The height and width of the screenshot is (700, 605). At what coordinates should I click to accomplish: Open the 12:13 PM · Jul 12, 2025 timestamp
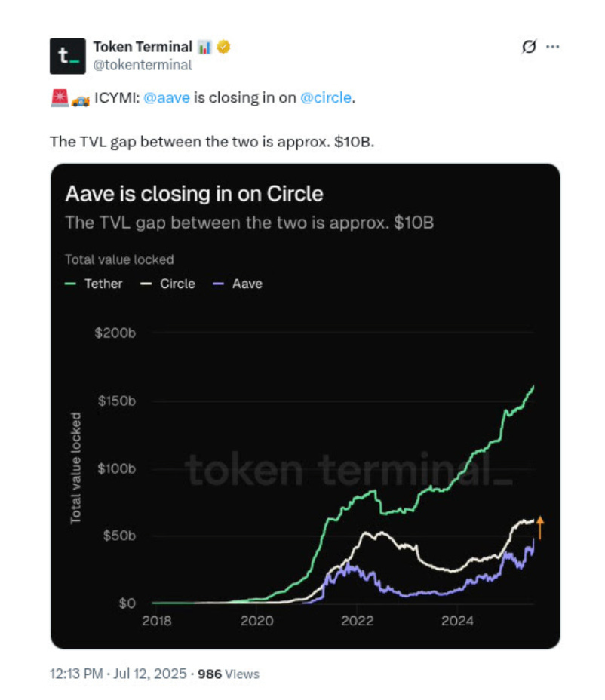tap(118, 674)
